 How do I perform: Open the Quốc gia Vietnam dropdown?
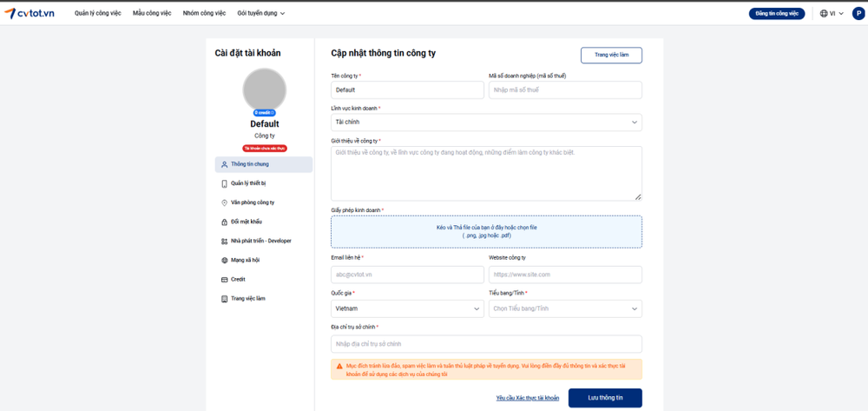[407, 308]
